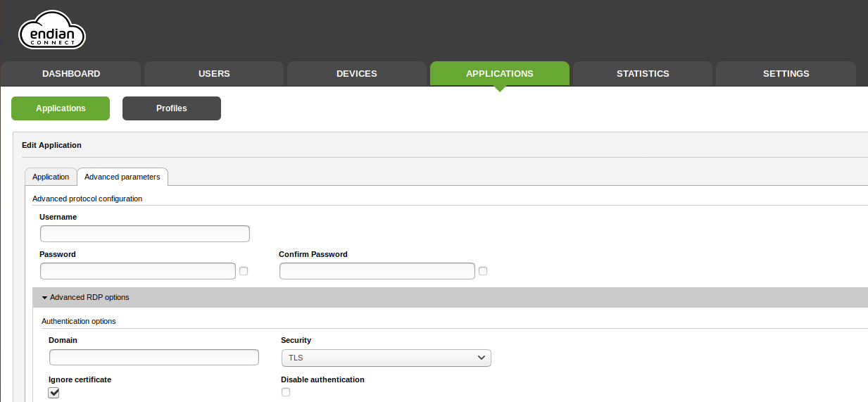Go to the Devices tab
868x402 pixels.
click(356, 74)
